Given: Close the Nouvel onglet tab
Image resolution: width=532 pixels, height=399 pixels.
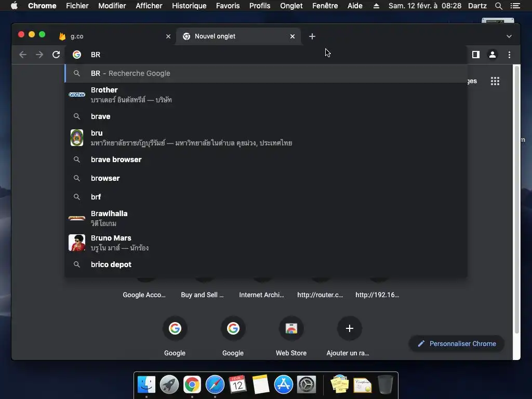Looking at the screenshot, I should pos(292,36).
